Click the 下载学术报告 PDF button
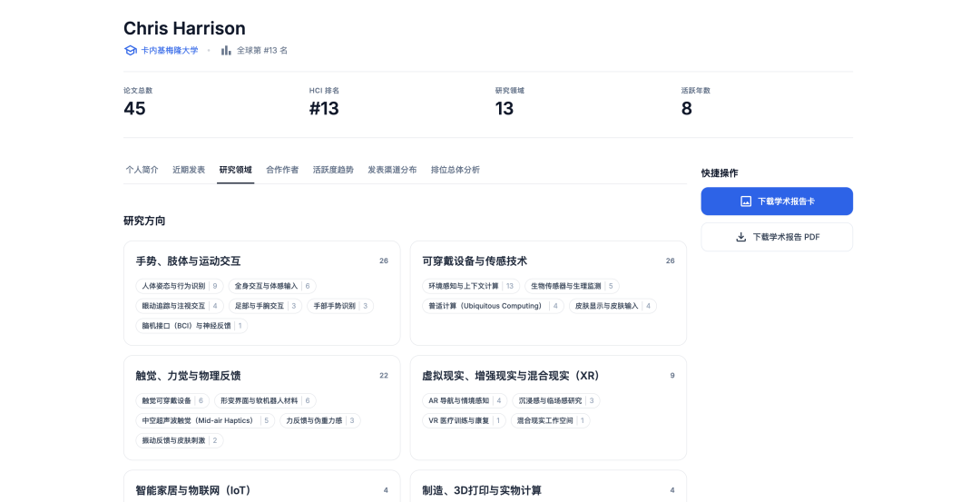Image resolution: width=980 pixels, height=502 pixels. point(777,237)
